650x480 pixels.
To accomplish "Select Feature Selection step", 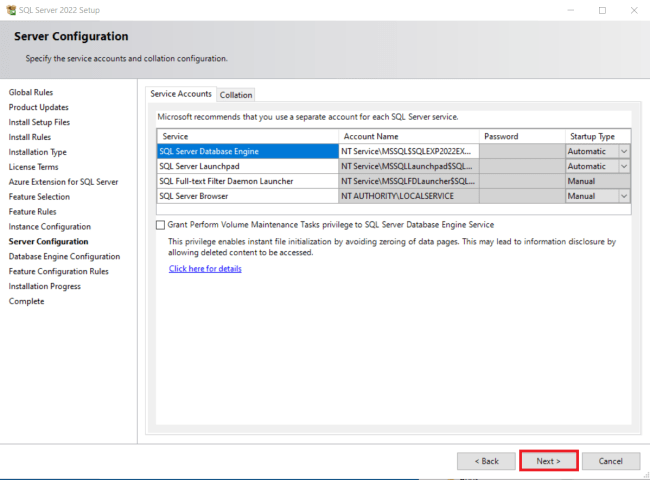I will click(39, 197).
